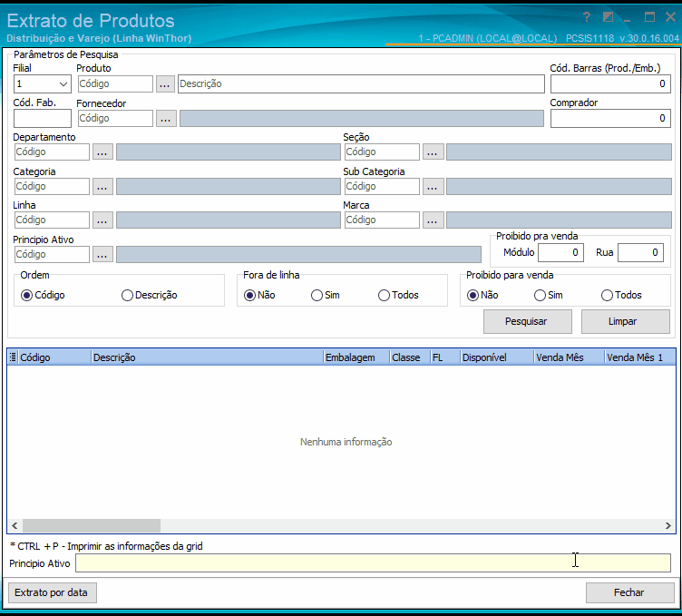Focus the Linha Código field
This screenshot has width=682, height=616.
click(52, 220)
